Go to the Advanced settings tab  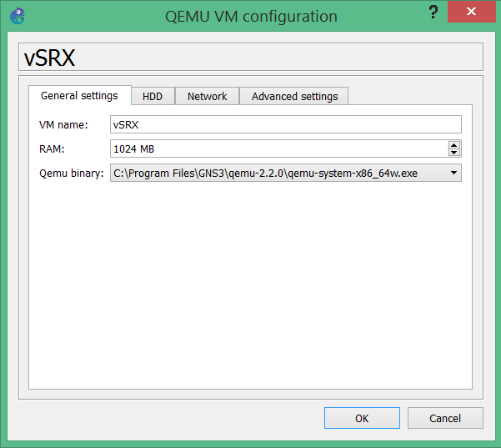[294, 96]
